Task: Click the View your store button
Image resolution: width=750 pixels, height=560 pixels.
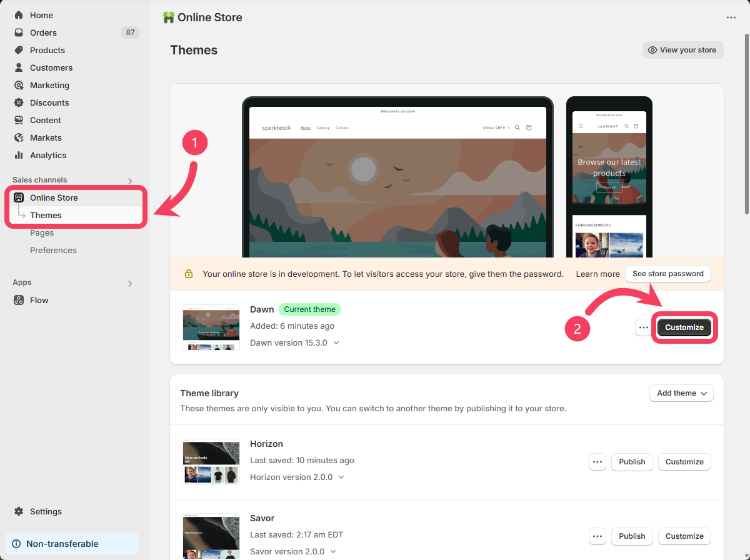Action: tap(682, 50)
